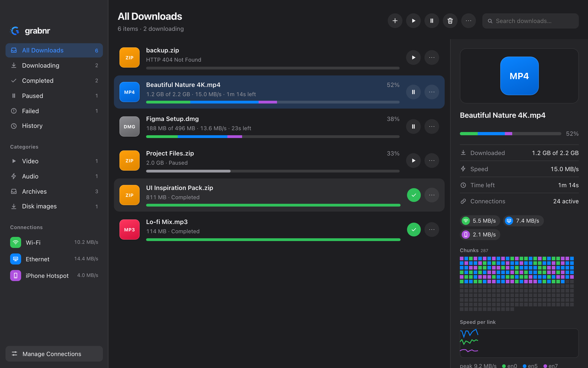This screenshot has height=368, width=588.
Task: Filter by Archives category
Action: [x=54, y=192]
